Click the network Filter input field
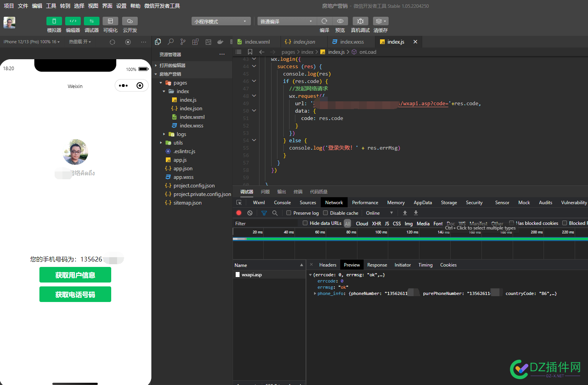This screenshot has width=588, height=385. [265, 223]
